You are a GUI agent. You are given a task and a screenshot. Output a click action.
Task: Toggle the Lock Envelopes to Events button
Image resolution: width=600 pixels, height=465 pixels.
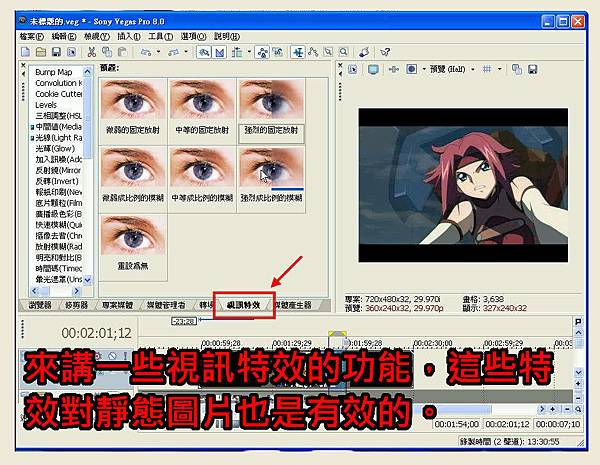262,52
